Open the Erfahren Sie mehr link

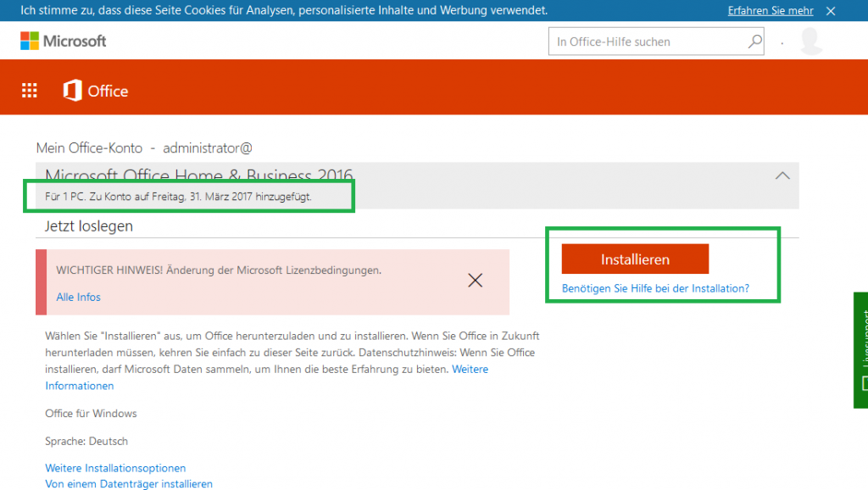[770, 10]
